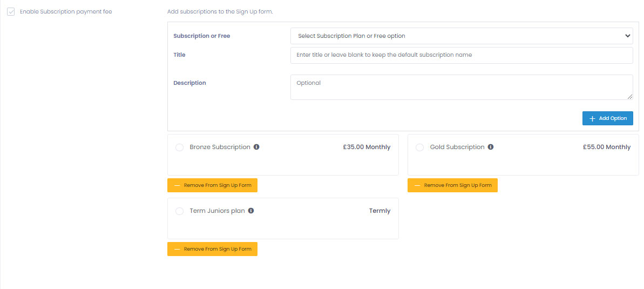Image resolution: width=644 pixels, height=289 pixels.
Task: Remove Bronze Subscription from the Sign Up form
Action: tap(212, 185)
